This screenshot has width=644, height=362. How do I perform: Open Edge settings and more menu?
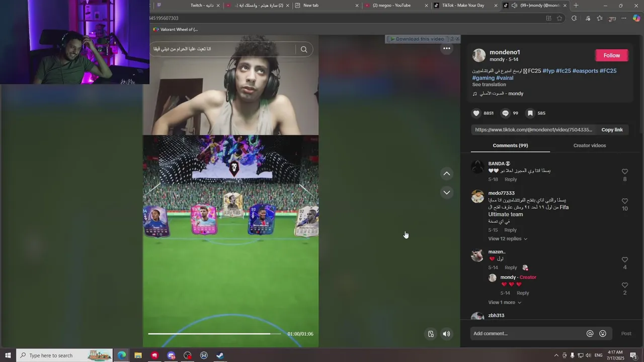(624, 18)
